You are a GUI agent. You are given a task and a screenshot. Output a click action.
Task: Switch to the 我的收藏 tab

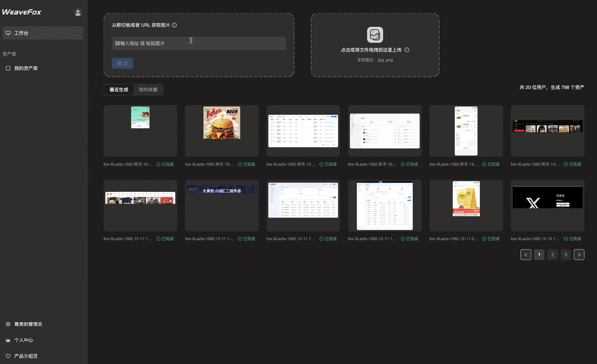[148, 90]
